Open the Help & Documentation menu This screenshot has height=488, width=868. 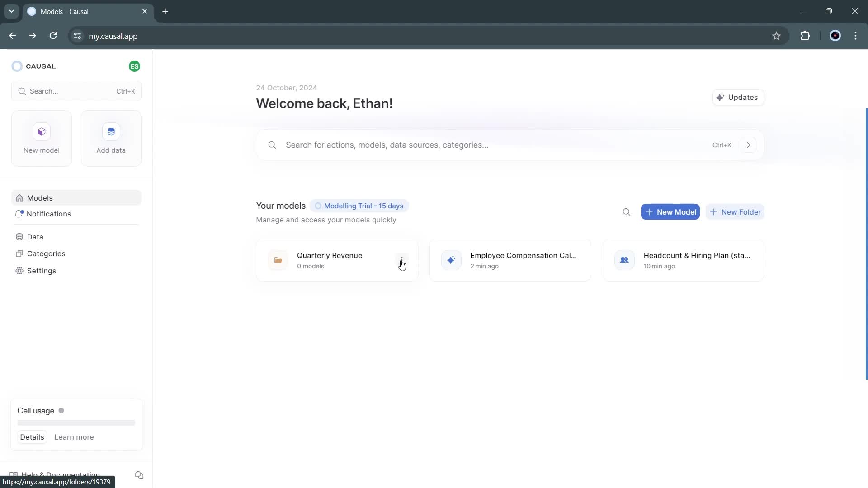[60, 475]
